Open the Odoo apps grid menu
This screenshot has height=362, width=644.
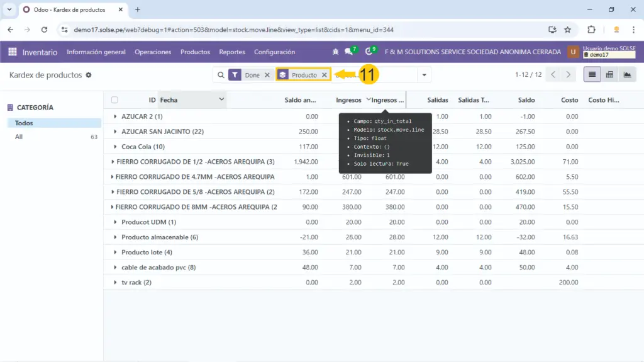pyautogui.click(x=13, y=52)
